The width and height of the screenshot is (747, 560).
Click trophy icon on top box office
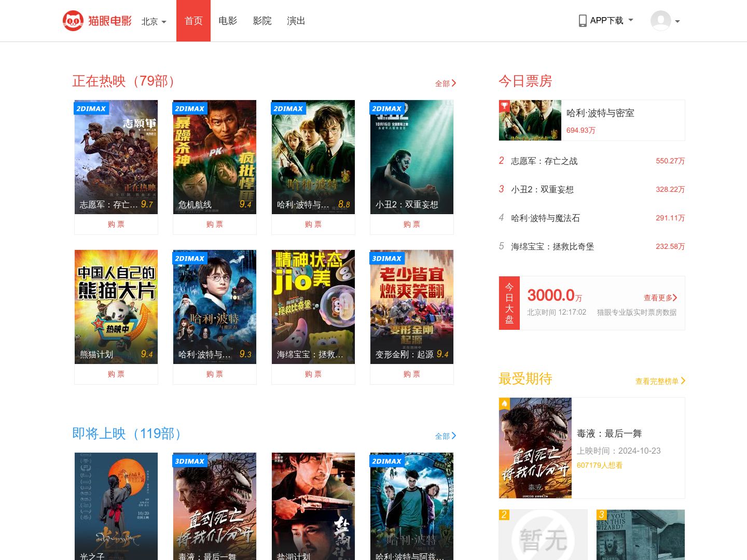504,106
